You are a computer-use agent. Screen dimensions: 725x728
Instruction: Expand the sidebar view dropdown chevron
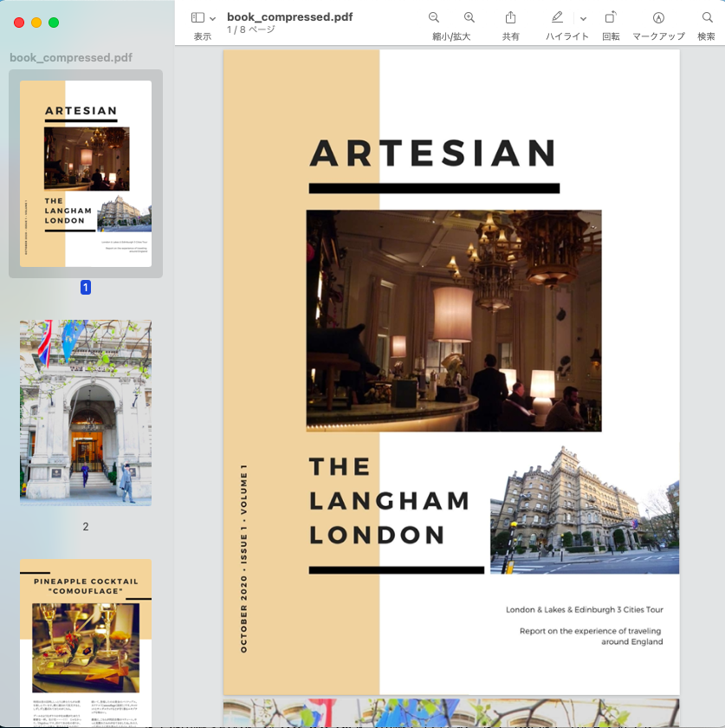click(x=212, y=18)
